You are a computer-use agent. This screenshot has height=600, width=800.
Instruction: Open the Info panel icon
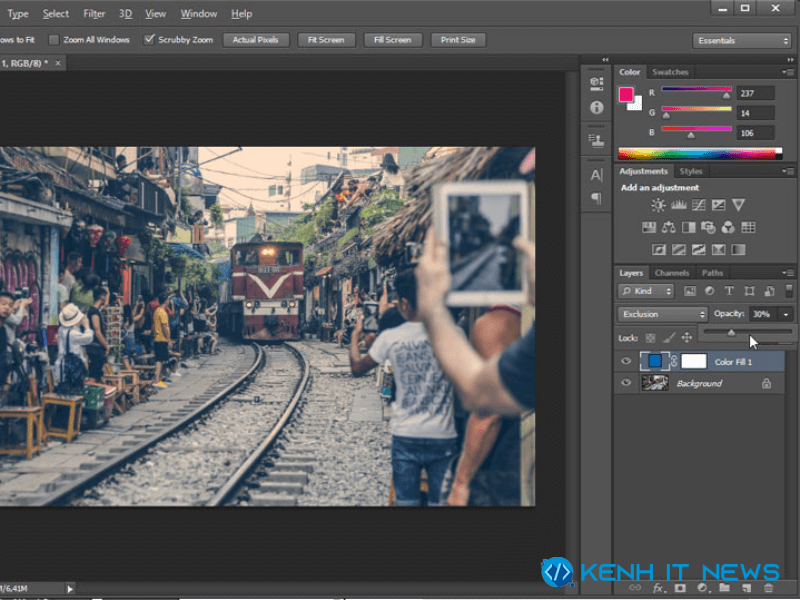(x=596, y=108)
